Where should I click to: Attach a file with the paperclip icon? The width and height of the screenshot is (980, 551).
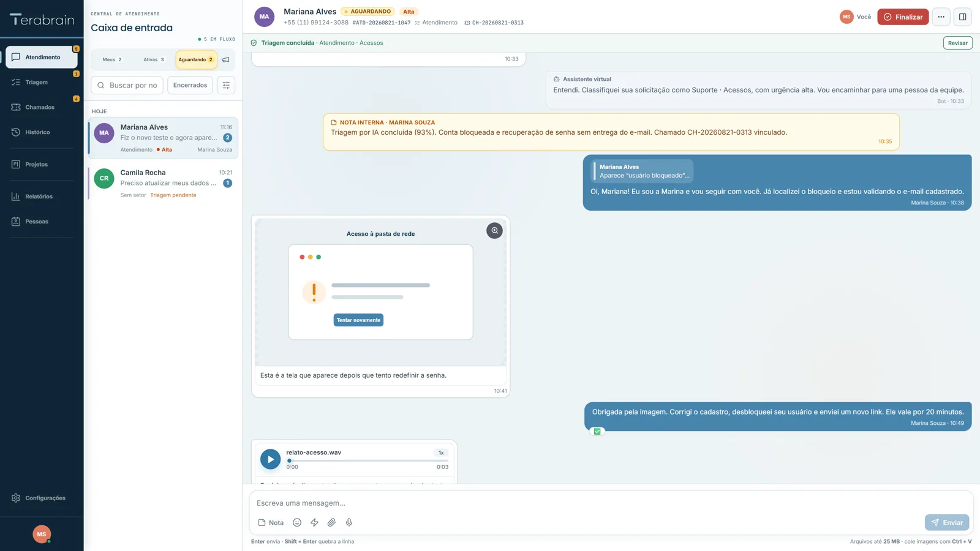(x=331, y=523)
